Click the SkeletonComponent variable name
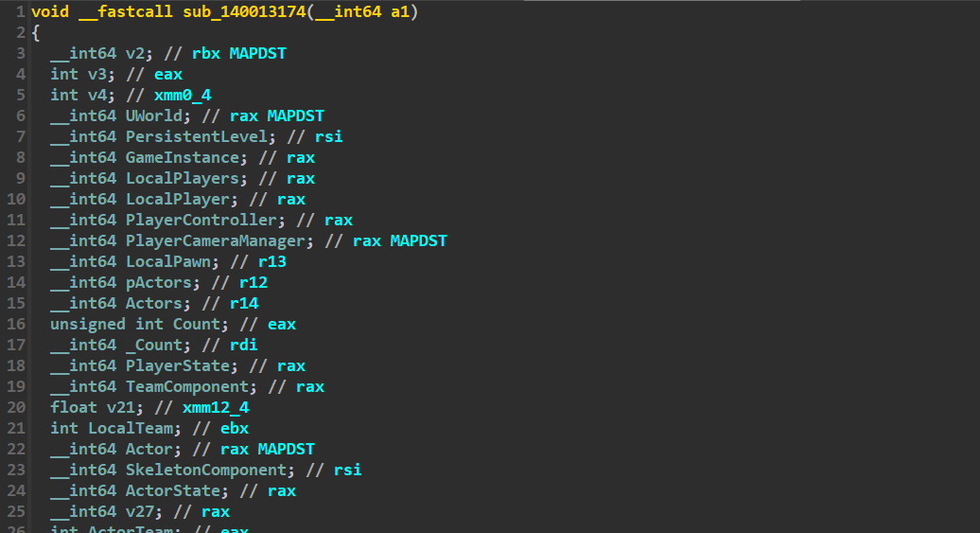Viewport: 980px width, 533px height. (x=205, y=470)
